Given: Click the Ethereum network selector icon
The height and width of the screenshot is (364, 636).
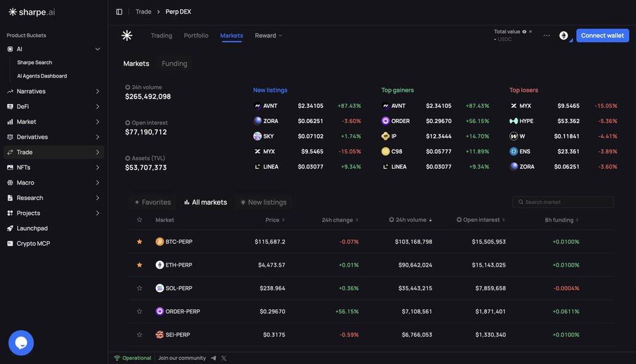Looking at the screenshot, I should (x=563, y=36).
